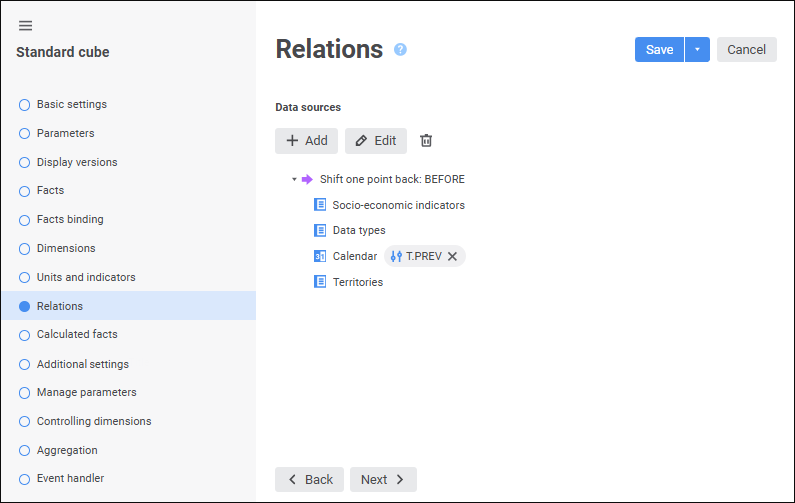
Task: Remove the T.PREV tag with X
Action: [453, 256]
